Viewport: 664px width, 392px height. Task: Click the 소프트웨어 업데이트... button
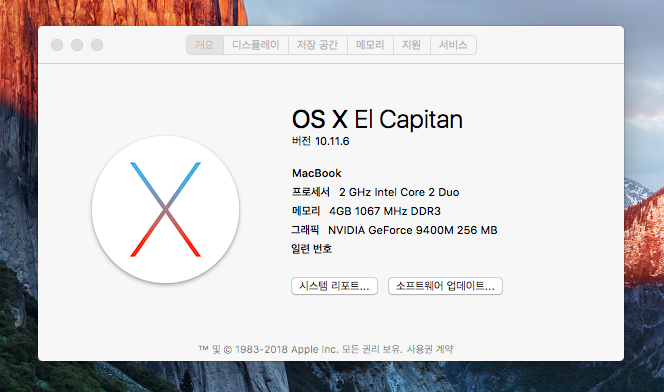(445, 286)
